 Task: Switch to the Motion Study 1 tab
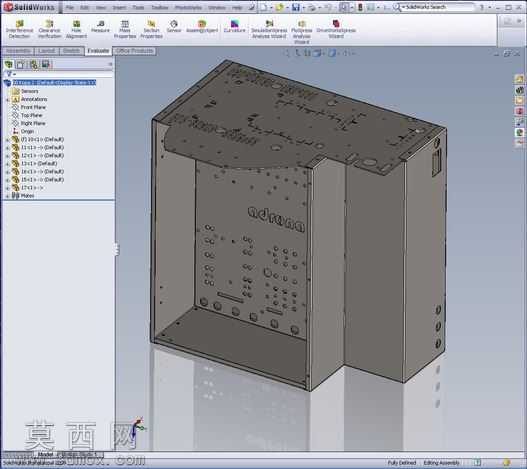[80, 454]
